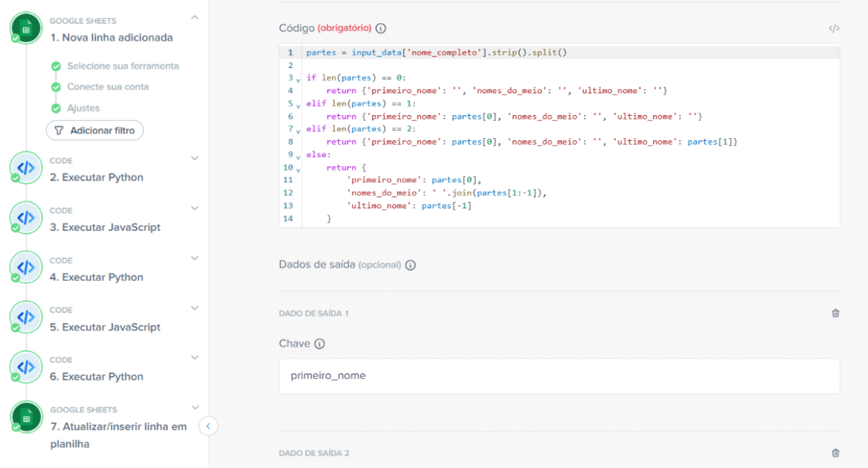The height and width of the screenshot is (468, 868).
Task: Select step 1. Nova linha adicionada
Action: (x=111, y=38)
